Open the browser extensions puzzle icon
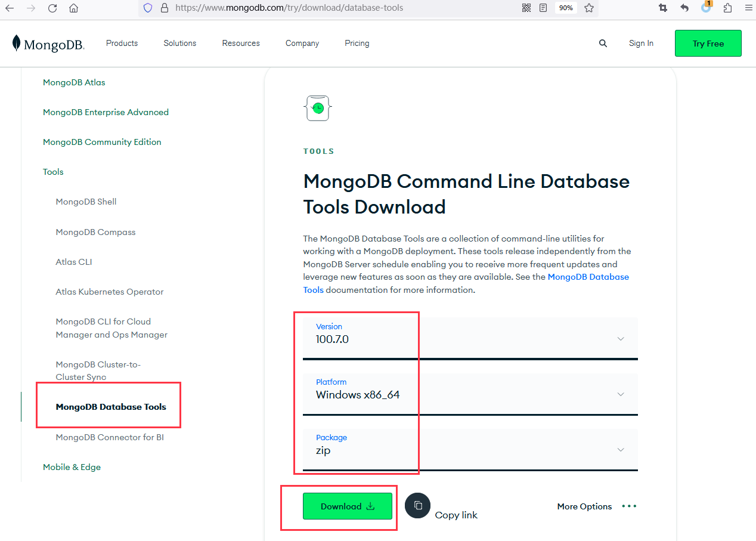 tap(727, 8)
